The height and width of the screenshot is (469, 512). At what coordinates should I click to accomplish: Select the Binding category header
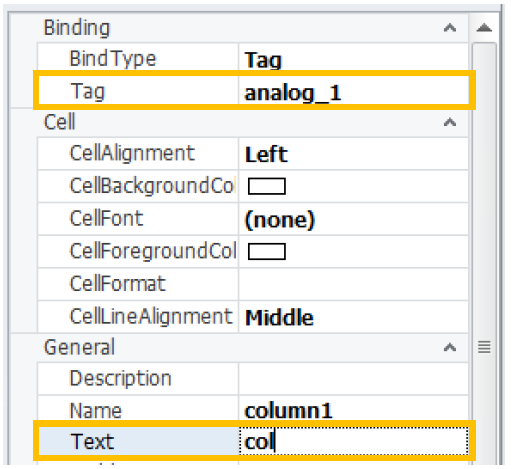[77, 28]
